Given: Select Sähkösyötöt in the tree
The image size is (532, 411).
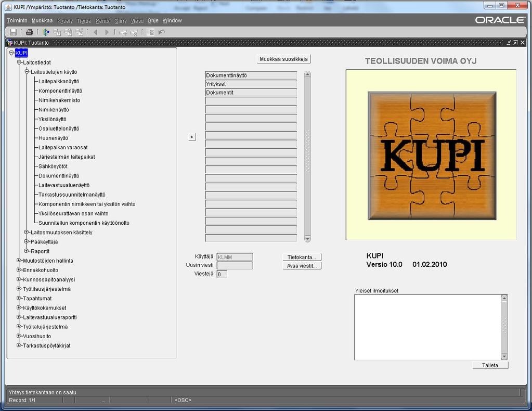Looking at the screenshot, I should [x=53, y=166].
